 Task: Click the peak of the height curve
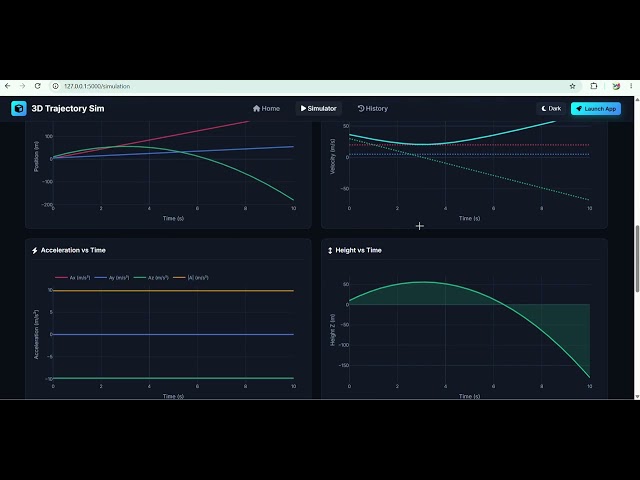tap(423, 282)
